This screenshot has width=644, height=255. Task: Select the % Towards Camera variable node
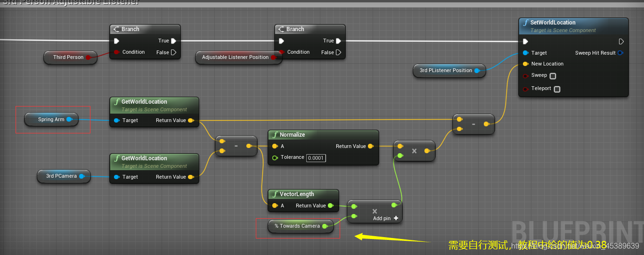[x=301, y=226]
